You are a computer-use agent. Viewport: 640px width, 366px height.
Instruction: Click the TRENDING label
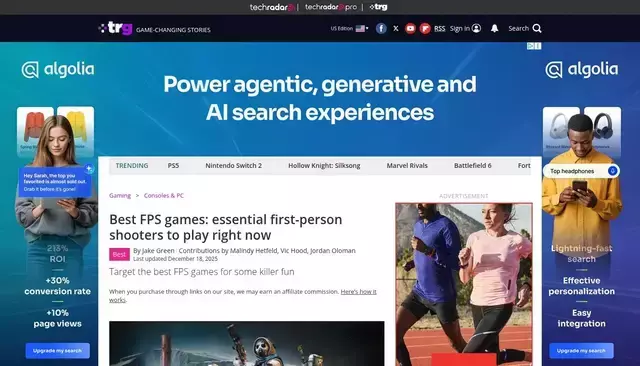click(x=132, y=166)
